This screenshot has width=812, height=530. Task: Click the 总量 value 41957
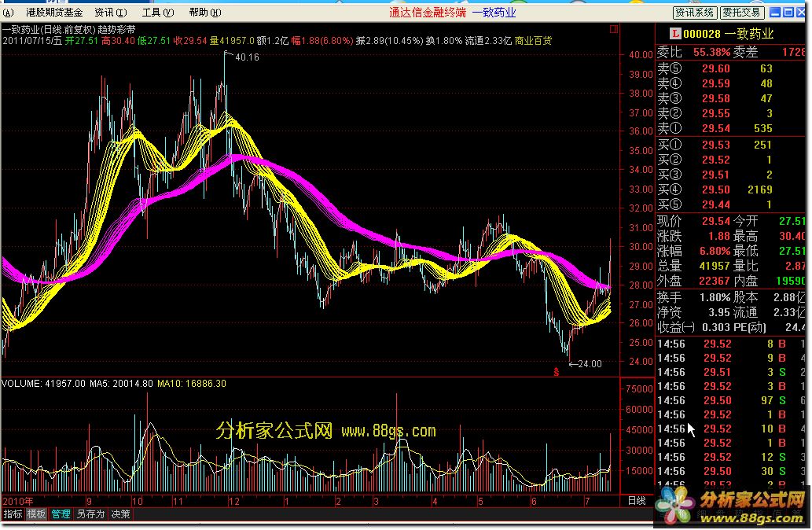[714, 267]
